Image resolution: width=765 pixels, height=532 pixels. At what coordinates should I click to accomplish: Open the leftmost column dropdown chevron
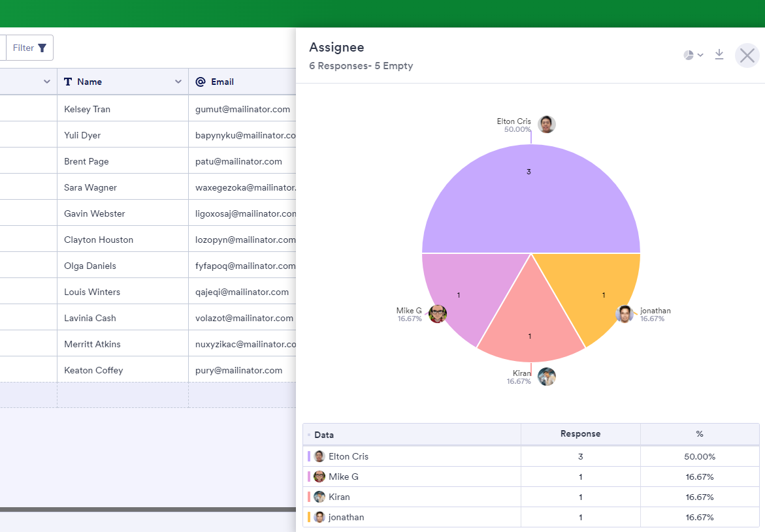tap(46, 82)
